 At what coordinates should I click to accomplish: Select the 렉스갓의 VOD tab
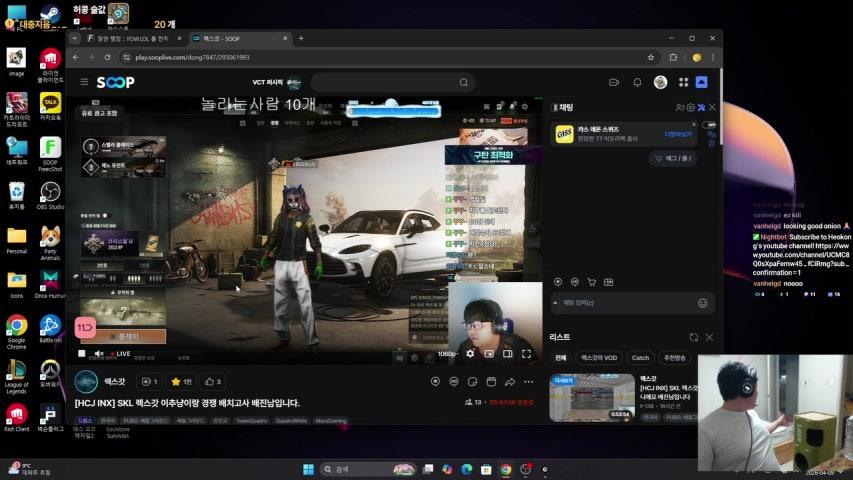click(x=599, y=358)
